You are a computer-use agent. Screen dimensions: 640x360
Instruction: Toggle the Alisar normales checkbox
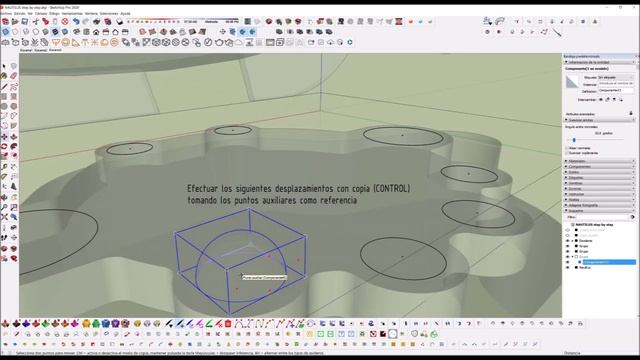tap(567, 148)
